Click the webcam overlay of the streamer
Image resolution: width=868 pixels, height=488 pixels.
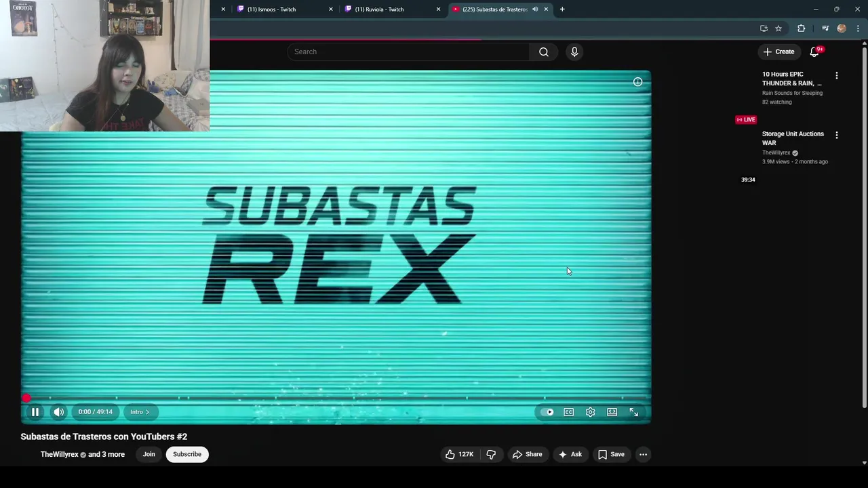pyautogui.click(x=104, y=66)
